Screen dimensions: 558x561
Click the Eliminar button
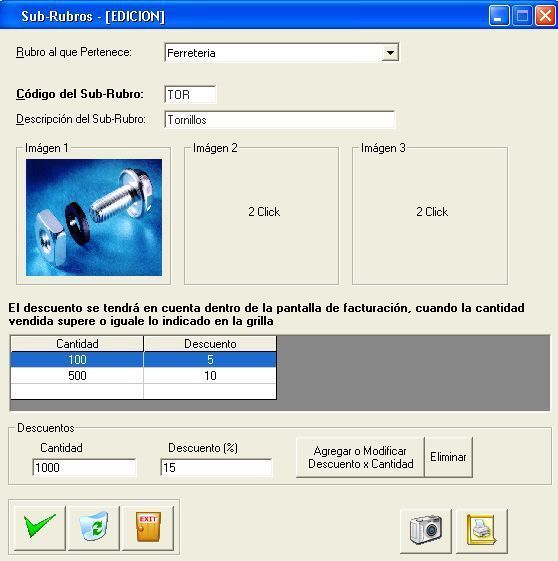(x=449, y=457)
